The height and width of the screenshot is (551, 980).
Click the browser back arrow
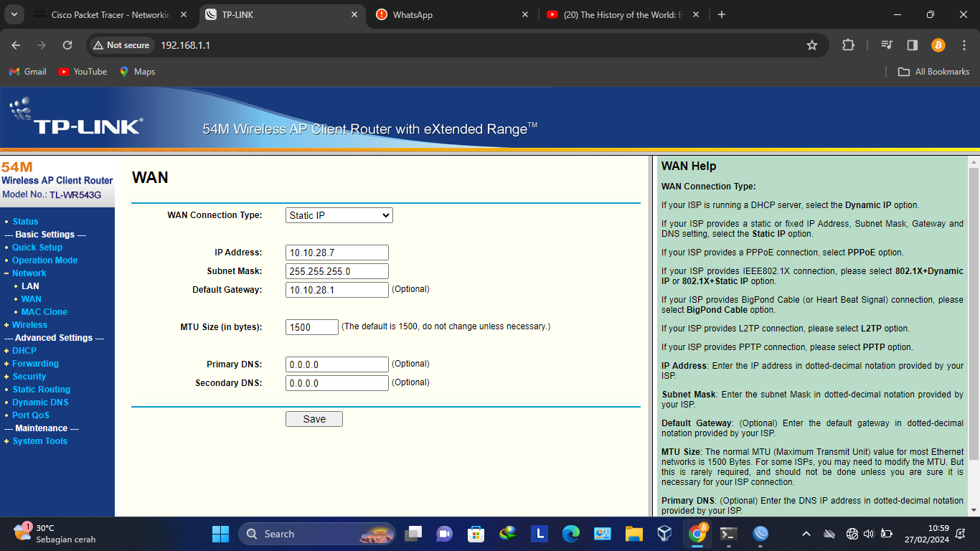(x=16, y=45)
